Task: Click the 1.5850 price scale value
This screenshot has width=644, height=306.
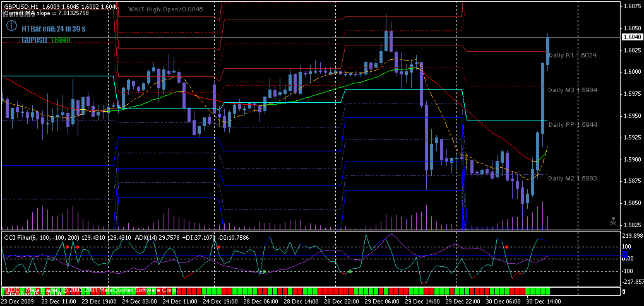Action: pos(633,203)
